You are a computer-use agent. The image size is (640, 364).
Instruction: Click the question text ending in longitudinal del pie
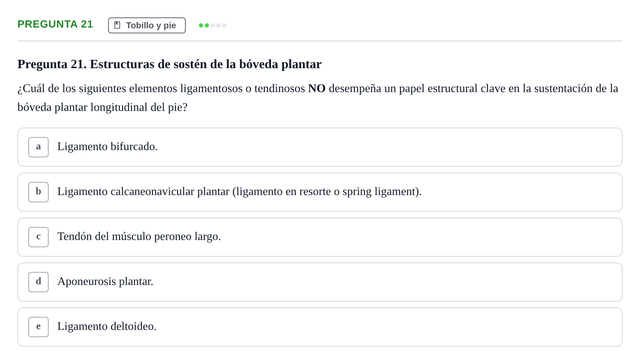(318, 98)
